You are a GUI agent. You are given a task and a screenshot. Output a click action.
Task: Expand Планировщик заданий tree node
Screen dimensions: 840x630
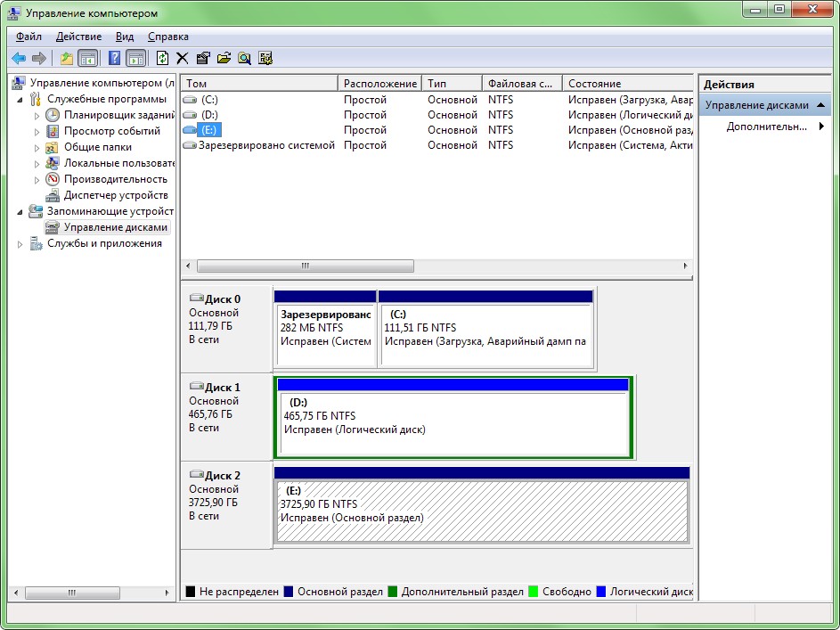tap(37, 116)
